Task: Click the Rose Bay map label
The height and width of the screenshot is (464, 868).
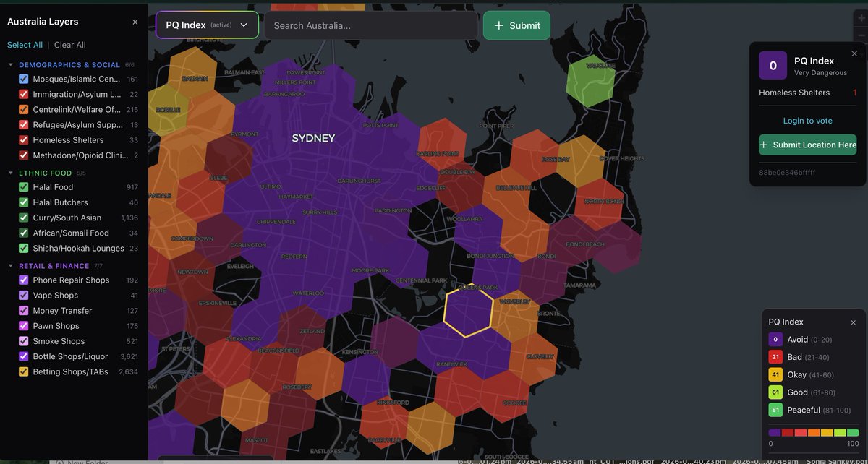Action: [556, 159]
